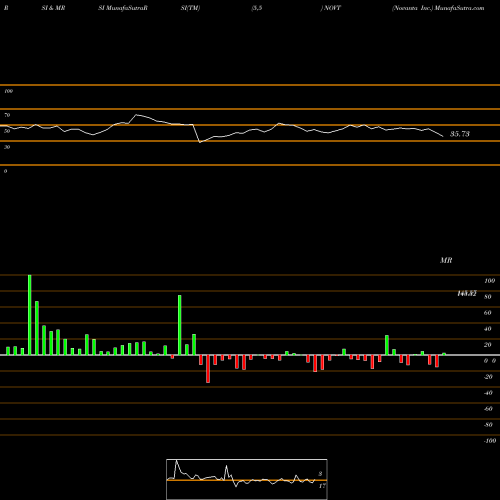Click the -40 label on the MR axis
Viewport: 500px width, 500px height.
coord(488,393)
